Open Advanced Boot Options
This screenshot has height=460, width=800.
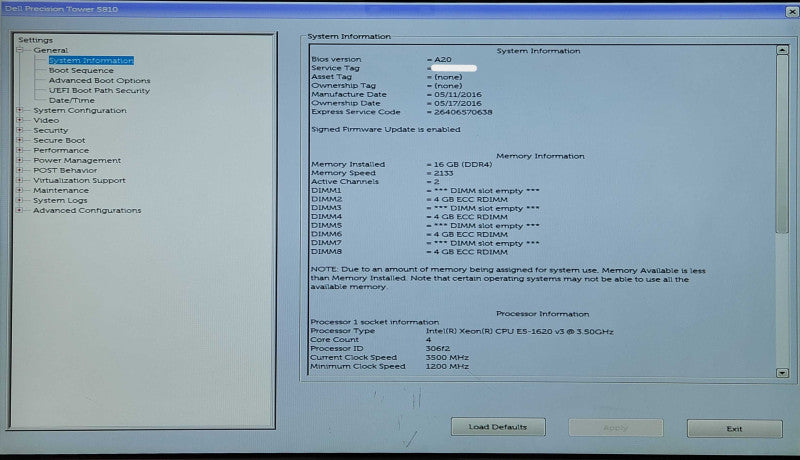pyautogui.click(x=99, y=81)
